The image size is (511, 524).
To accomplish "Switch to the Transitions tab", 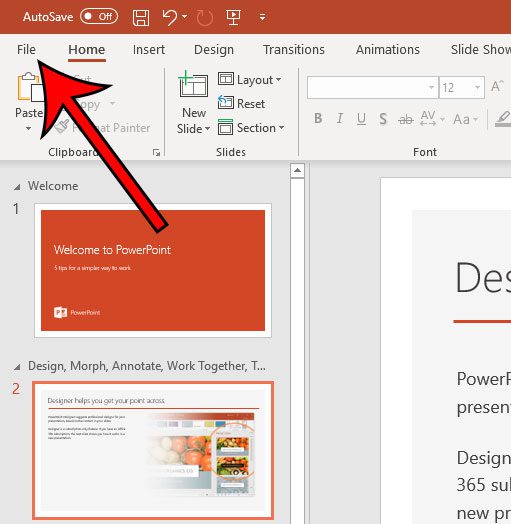I will (x=294, y=49).
